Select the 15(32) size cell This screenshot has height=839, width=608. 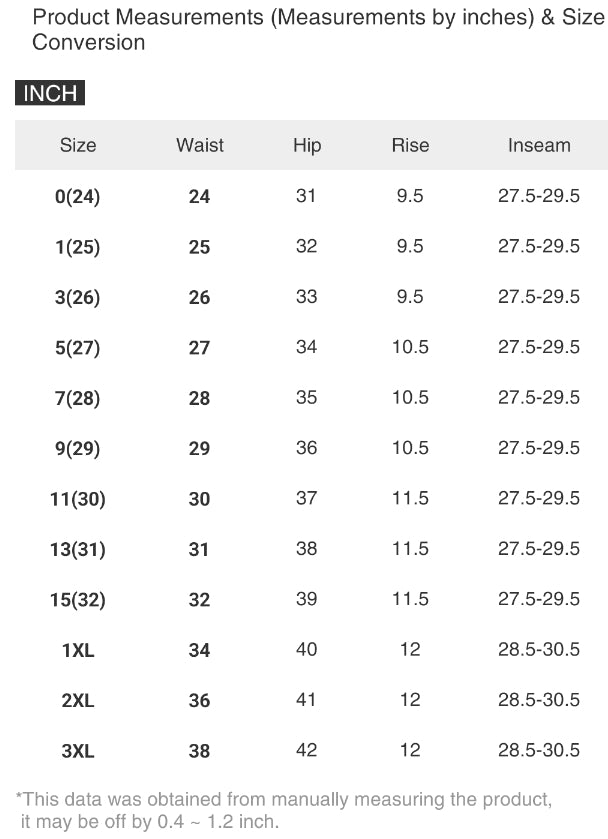(78, 600)
